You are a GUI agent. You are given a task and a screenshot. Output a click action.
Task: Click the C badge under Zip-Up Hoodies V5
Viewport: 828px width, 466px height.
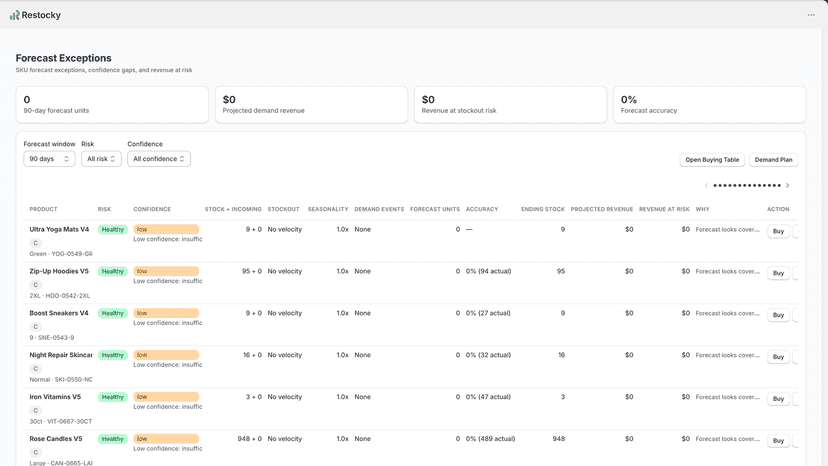(x=35, y=285)
